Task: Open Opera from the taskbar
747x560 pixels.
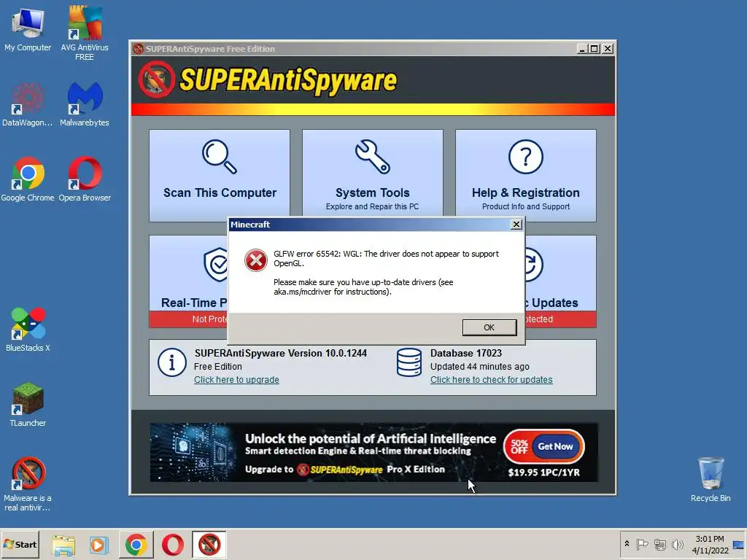Action: [x=172, y=545]
